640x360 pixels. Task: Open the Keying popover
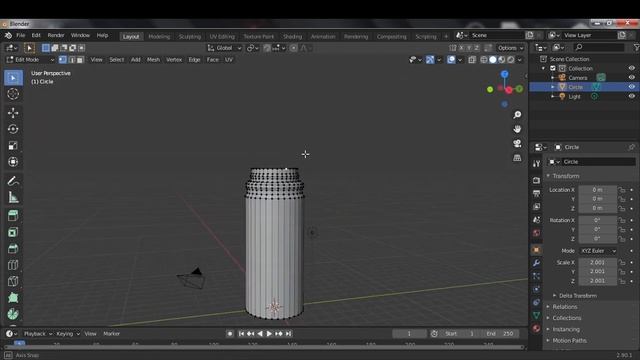[x=67, y=333]
